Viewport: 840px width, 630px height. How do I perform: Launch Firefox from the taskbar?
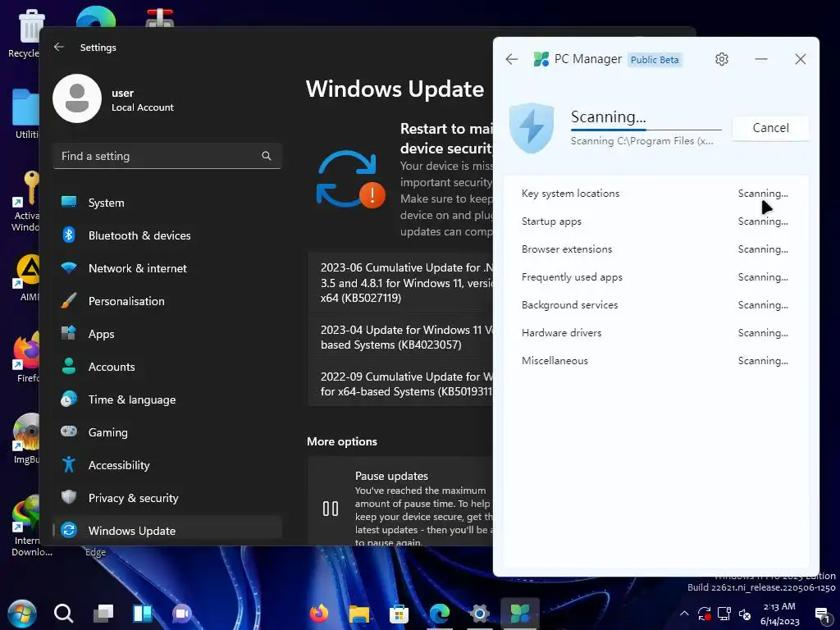pyautogui.click(x=319, y=614)
